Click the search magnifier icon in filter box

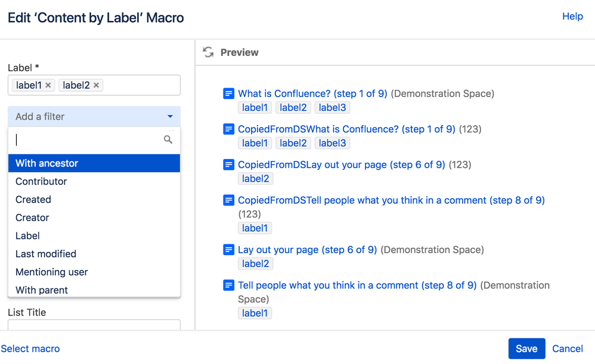(168, 139)
